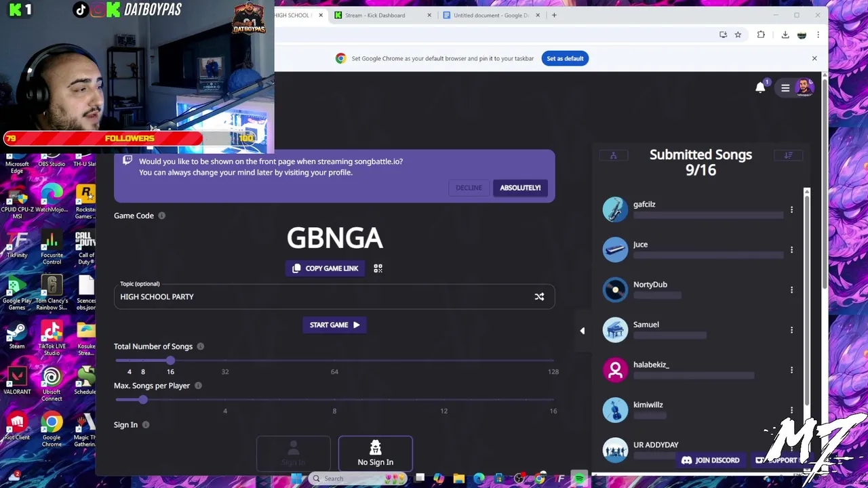Set Total Number of Songs slider to 64
This screenshot has width=868, height=488.
pos(334,361)
